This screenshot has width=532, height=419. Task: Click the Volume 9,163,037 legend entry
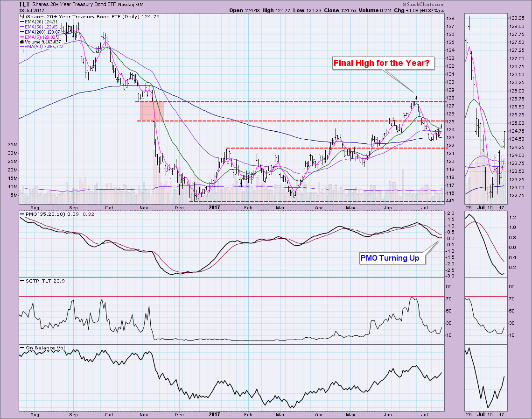coord(44,42)
